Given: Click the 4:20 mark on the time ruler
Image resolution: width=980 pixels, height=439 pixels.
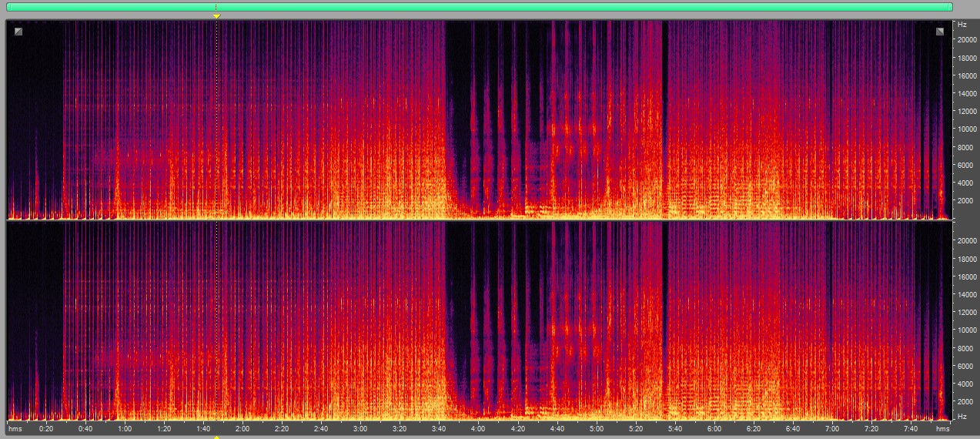Looking at the screenshot, I should click(x=518, y=428).
